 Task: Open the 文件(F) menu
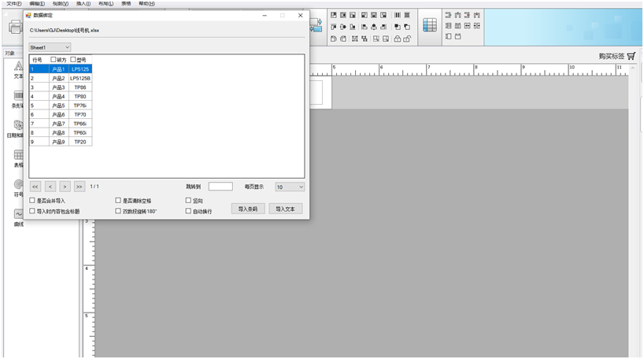coord(13,3)
